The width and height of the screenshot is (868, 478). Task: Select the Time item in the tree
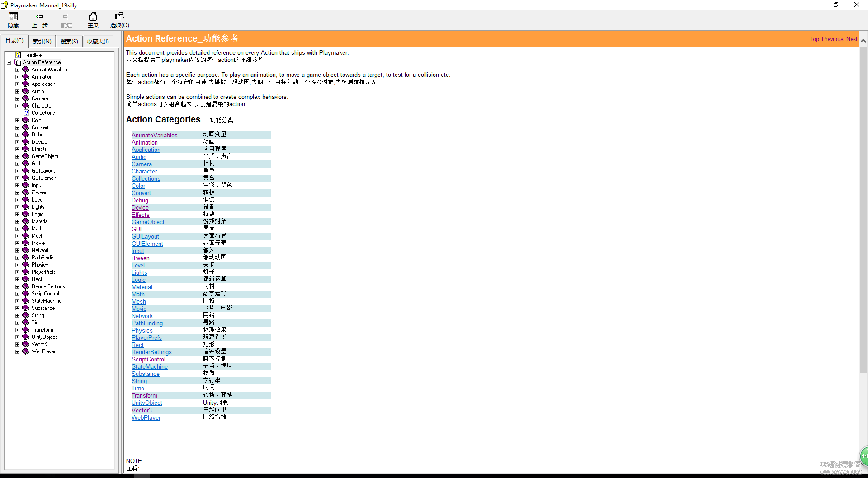(x=37, y=323)
